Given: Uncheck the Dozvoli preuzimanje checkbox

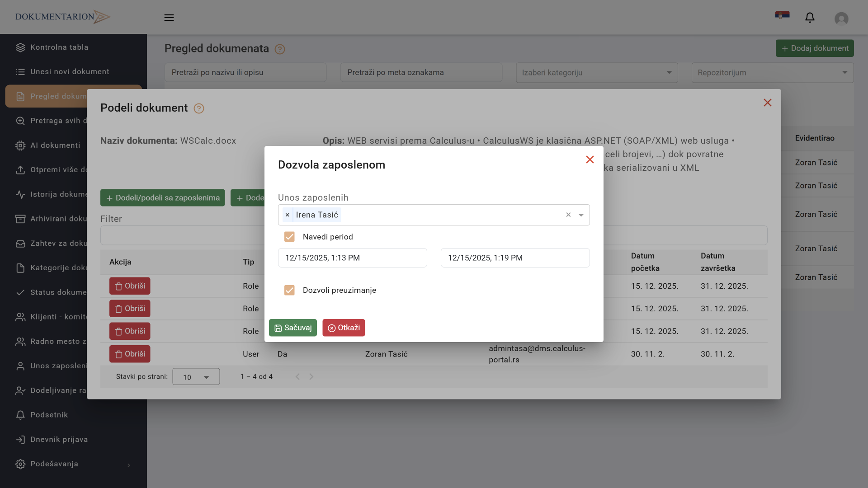Looking at the screenshot, I should [x=289, y=290].
